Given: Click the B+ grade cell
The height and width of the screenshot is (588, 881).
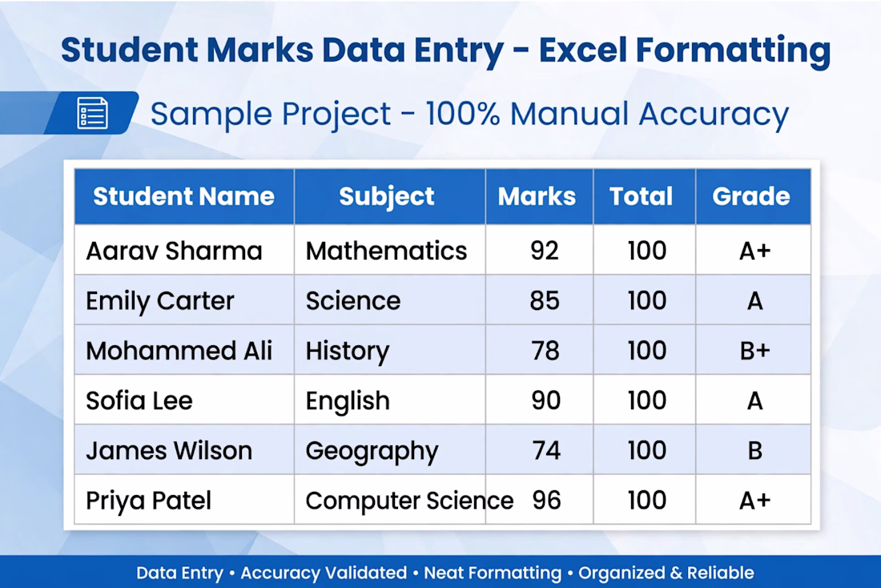Looking at the screenshot, I should pos(753,349).
